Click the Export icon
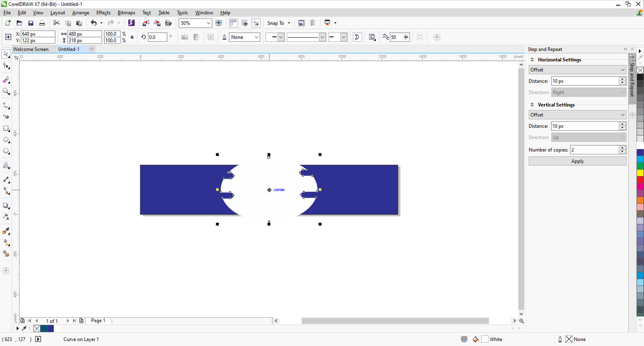The image size is (644, 346). point(157,23)
